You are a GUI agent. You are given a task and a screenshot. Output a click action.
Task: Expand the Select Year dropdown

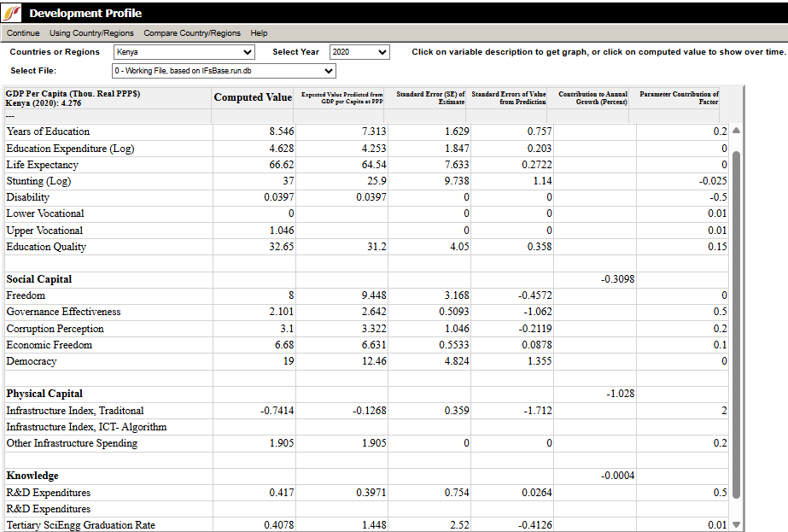(359, 52)
